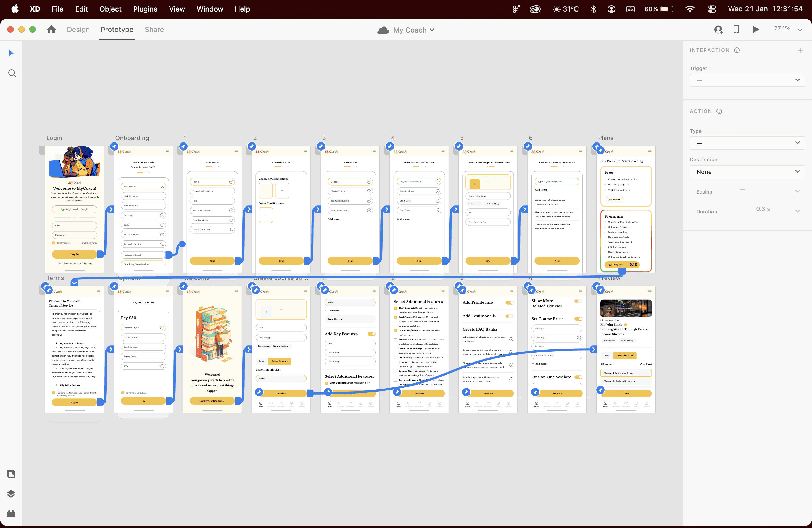Select the arrow Select tool
Screen dimensions: 812x528
point(11,53)
